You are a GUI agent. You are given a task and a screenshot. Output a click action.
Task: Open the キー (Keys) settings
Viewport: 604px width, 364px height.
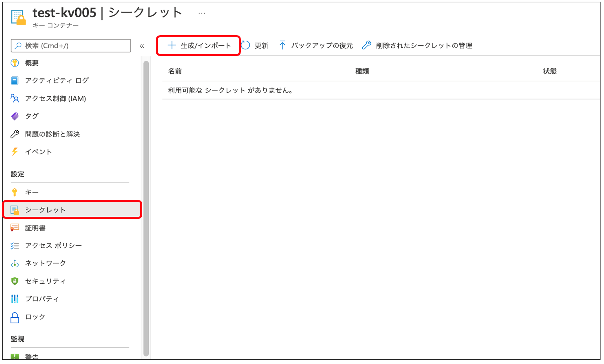[32, 192]
